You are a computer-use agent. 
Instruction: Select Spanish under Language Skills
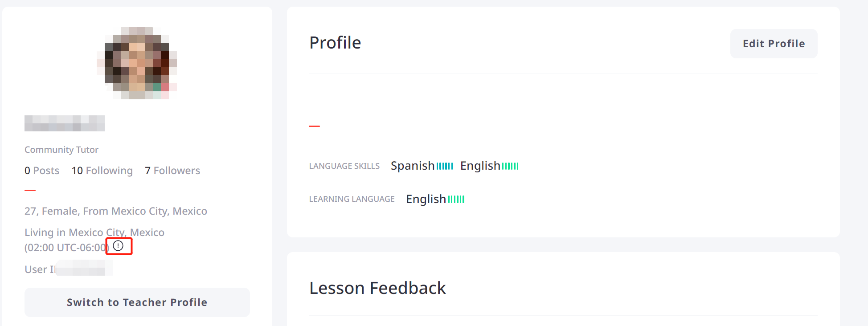click(x=413, y=166)
